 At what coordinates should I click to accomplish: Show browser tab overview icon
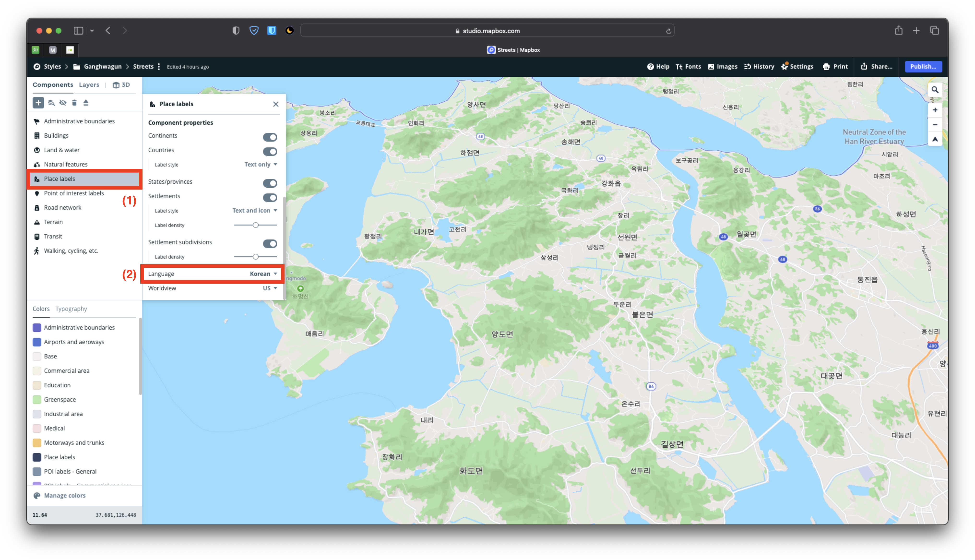click(934, 30)
